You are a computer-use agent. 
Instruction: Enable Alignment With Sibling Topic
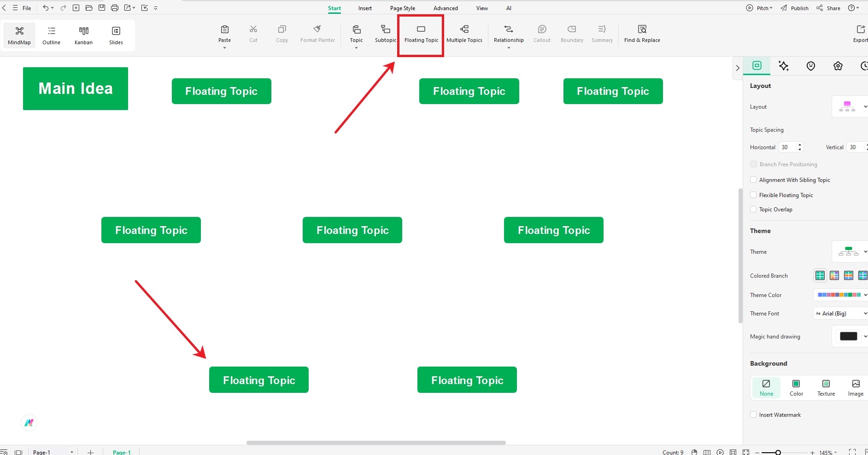(753, 180)
